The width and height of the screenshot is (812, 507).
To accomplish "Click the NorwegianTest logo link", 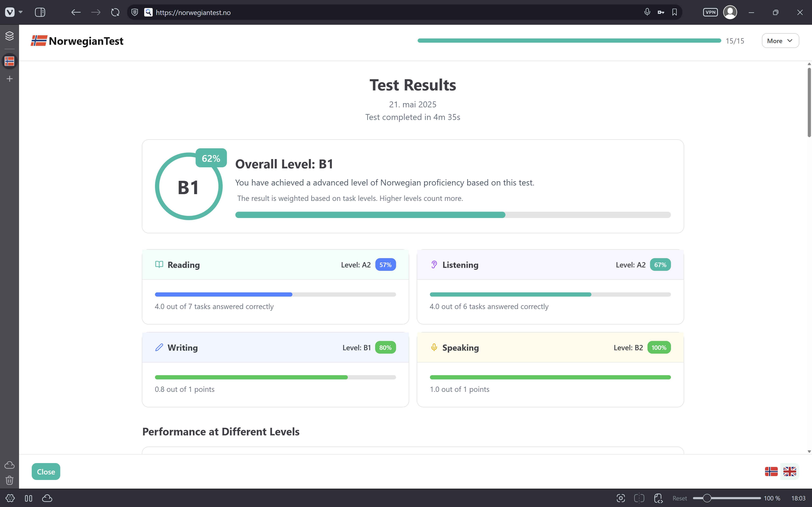I will (x=77, y=41).
